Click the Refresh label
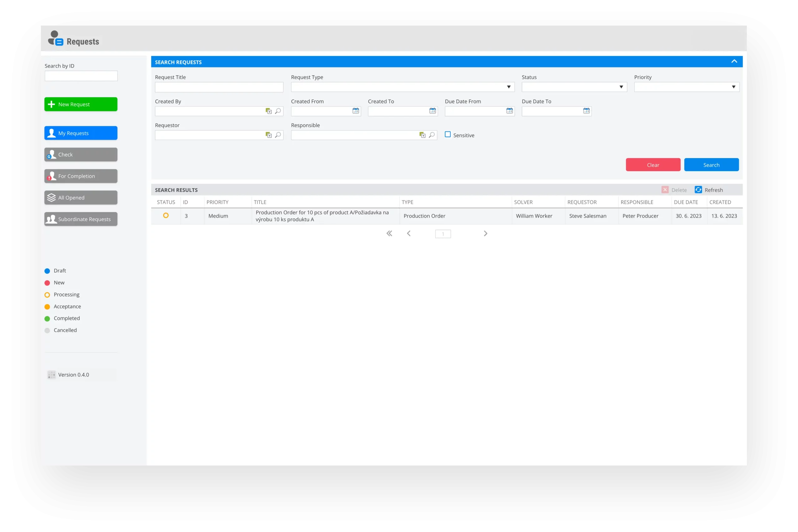This screenshot has height=532, width=798. [x=714, y=190]
